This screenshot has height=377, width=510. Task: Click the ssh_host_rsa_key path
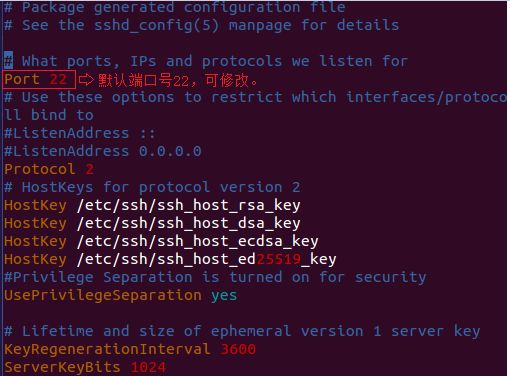click(188, 205)
